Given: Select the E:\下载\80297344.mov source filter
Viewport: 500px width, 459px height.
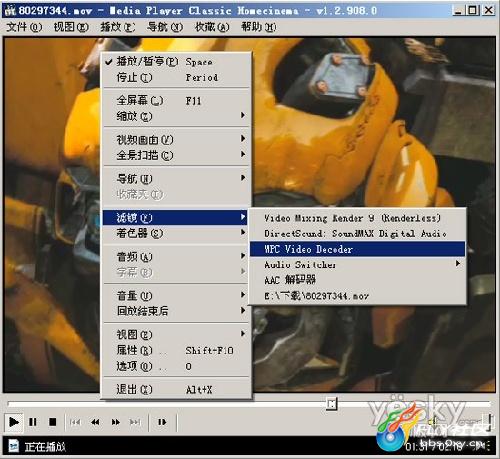Looking at the screenshot, I should click(357, 295).
